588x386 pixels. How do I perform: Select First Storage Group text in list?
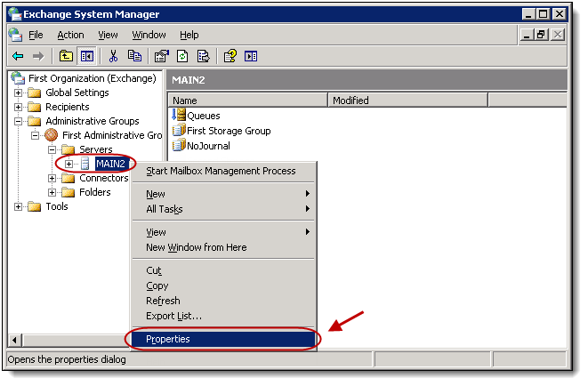229,131
